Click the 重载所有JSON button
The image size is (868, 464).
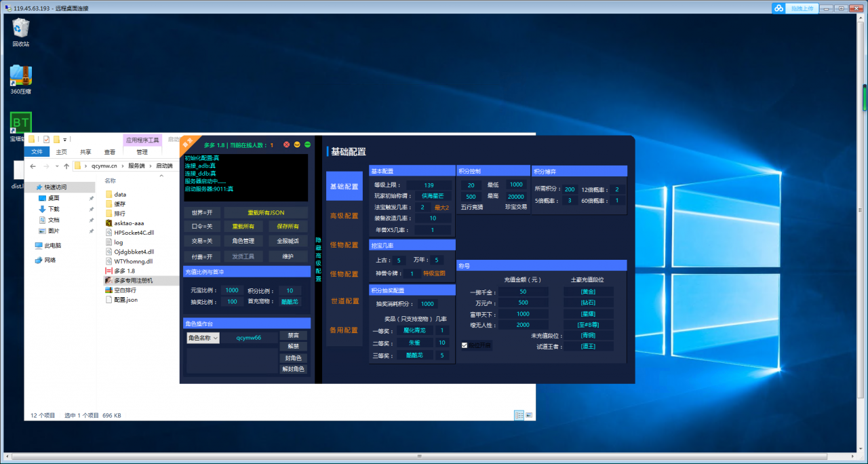(x=266, y=212)
